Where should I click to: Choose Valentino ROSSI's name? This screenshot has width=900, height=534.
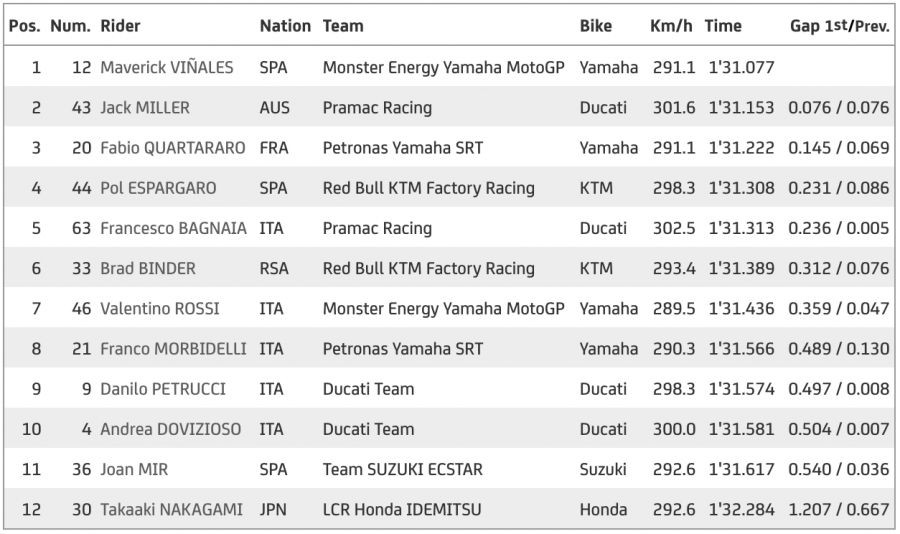click(160, 308)
